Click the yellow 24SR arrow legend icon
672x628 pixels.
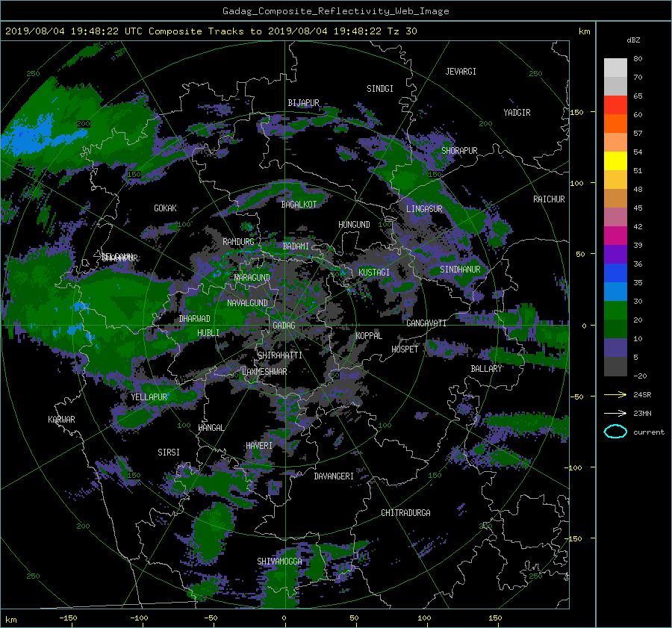click(615, 395)
